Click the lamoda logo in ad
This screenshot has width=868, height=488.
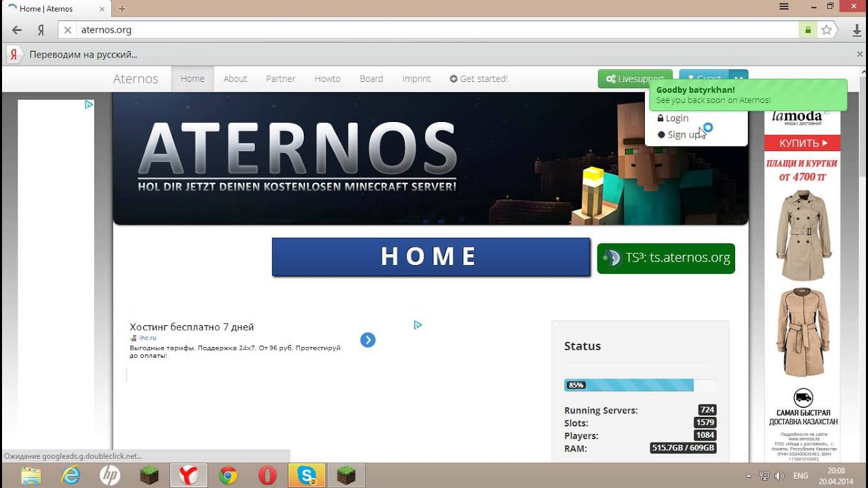tap(797, 117)
